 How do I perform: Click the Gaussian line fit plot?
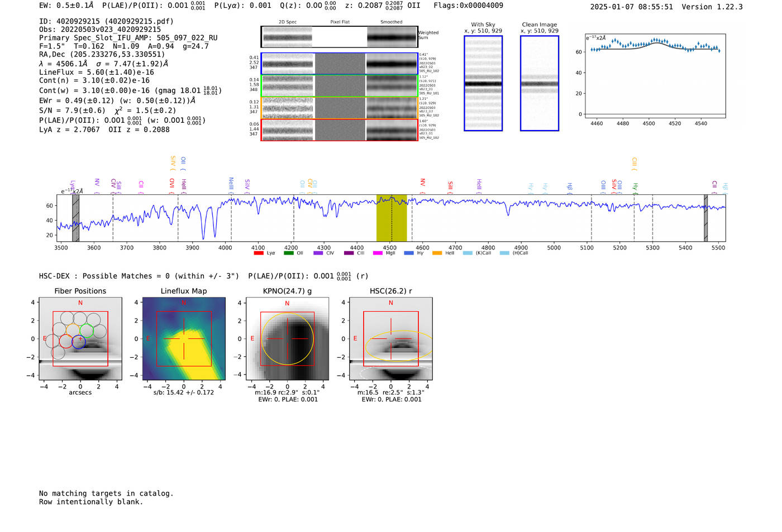click(x=655, y=76)
